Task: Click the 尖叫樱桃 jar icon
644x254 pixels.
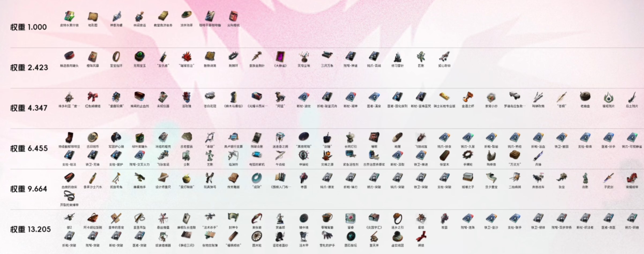Action: pyautogui.click(x=233, y=16)
